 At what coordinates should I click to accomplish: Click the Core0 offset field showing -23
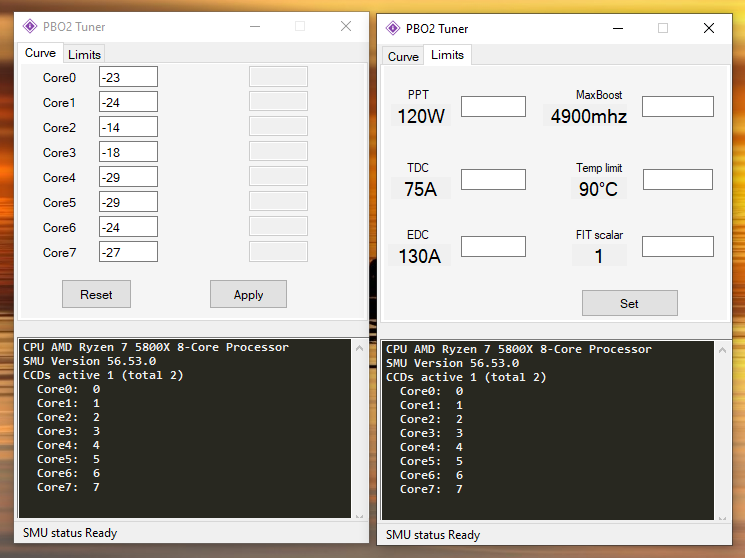coord(128,77)
